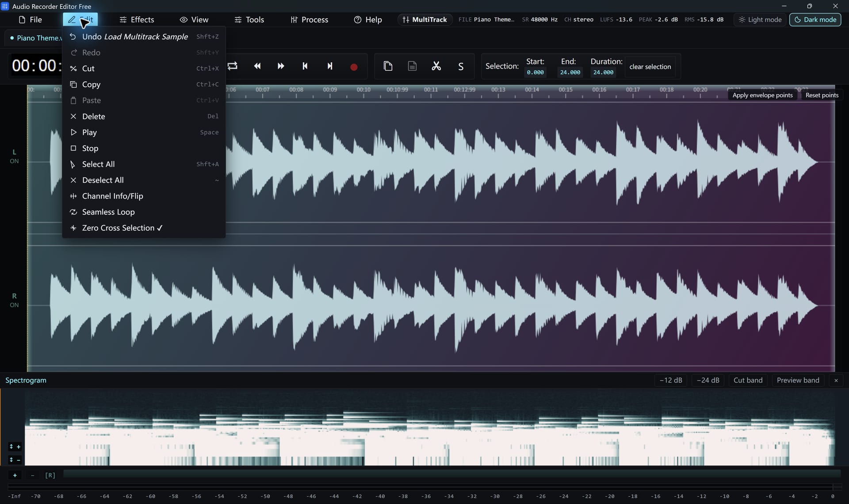This screenshot has height=504, width=849.
Task: Open the Tools menu
Action: click(249, 19)
